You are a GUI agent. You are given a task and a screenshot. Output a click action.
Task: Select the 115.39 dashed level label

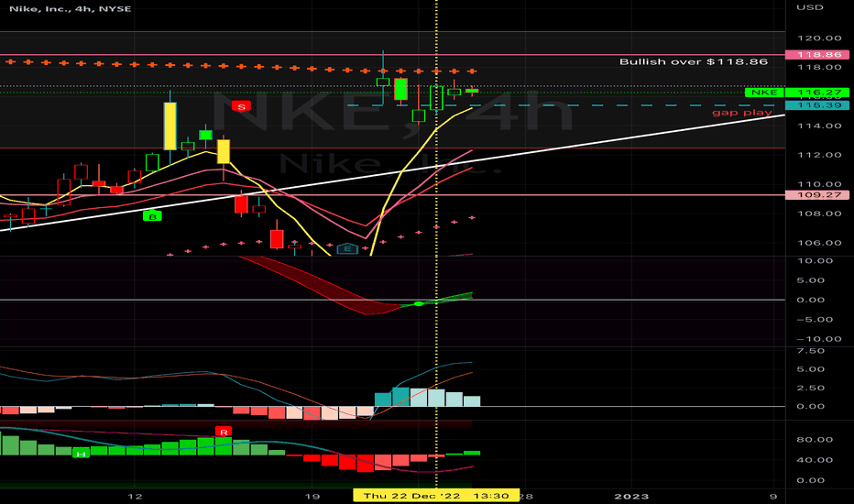817,105
